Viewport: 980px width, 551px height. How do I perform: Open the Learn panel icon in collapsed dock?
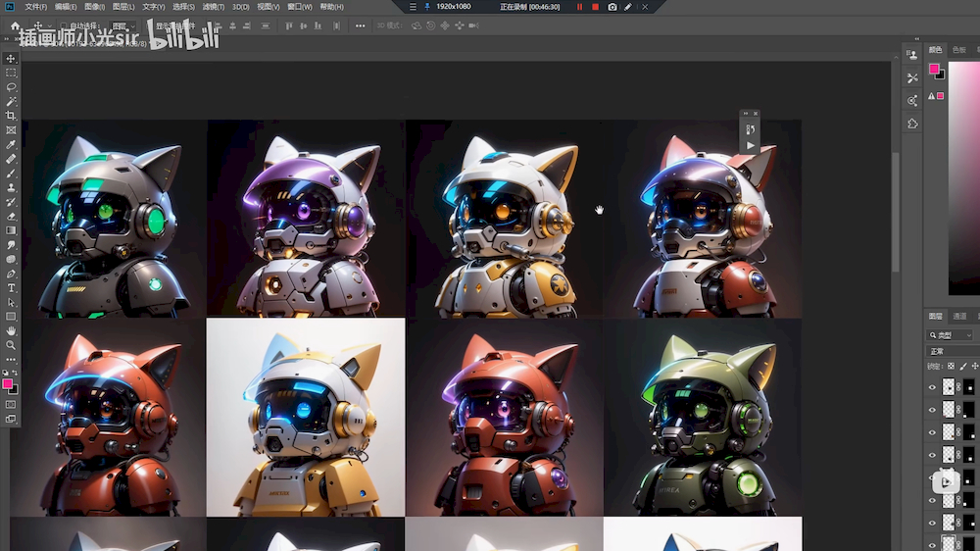[912, 55]
